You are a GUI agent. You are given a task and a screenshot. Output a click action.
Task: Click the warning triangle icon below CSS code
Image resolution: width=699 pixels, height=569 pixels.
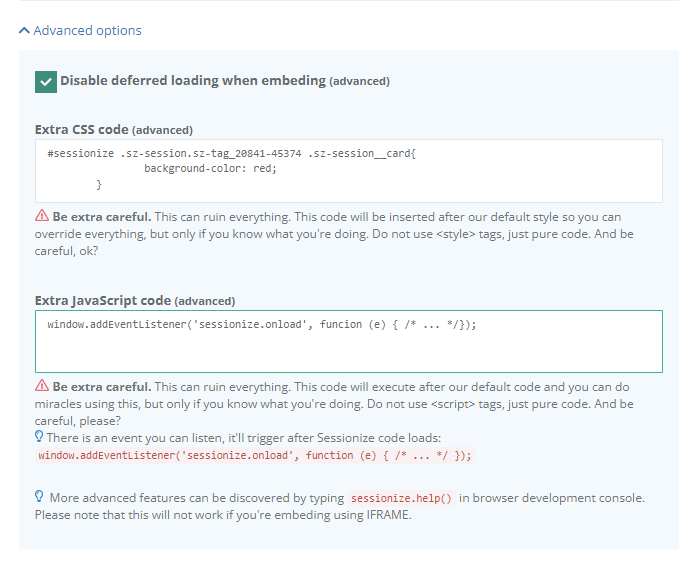pos(42,216)
